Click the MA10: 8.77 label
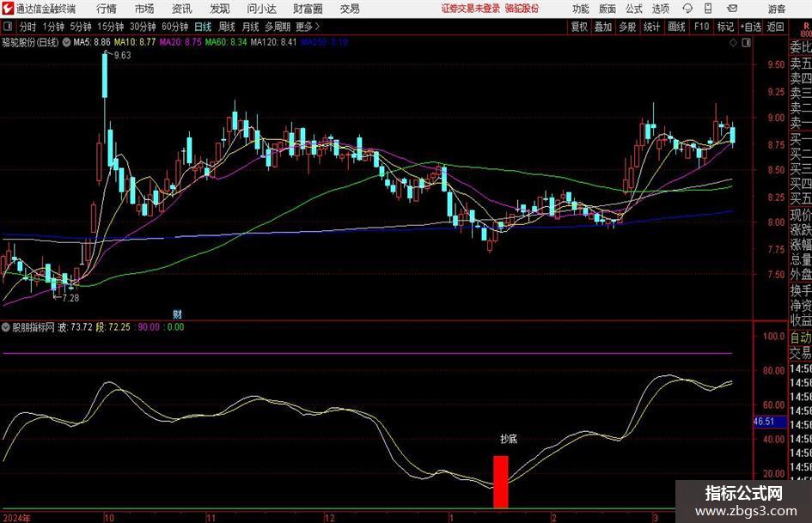Screen dimensions: 812x523 point(135,42)
